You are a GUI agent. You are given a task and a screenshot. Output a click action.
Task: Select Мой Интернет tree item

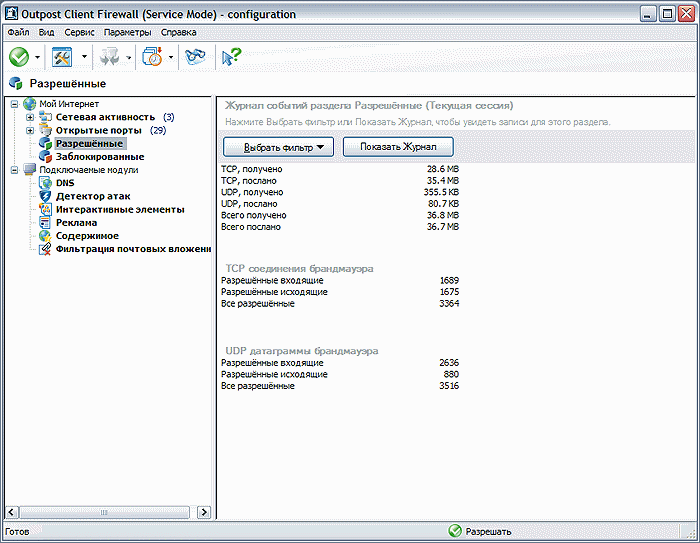69,104
